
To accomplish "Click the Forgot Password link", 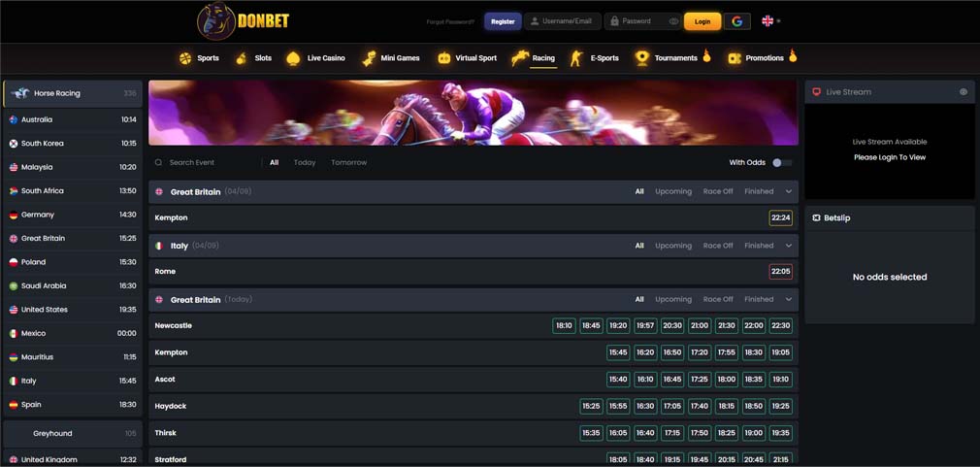I will (x=450, y=22).
